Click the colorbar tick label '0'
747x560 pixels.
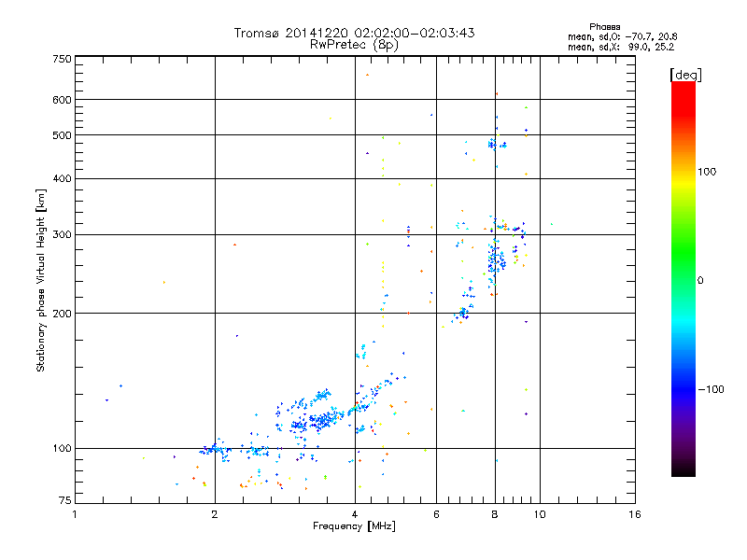tap(700, 281)
